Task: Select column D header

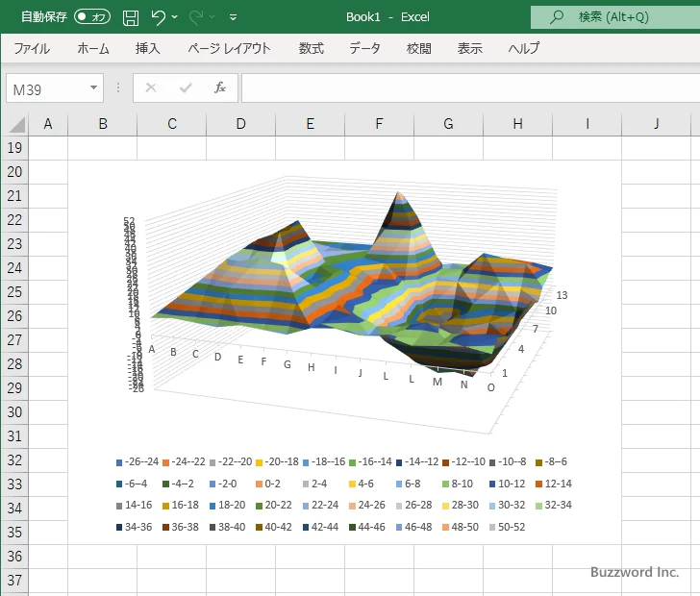Action: (x=241, y=124)
